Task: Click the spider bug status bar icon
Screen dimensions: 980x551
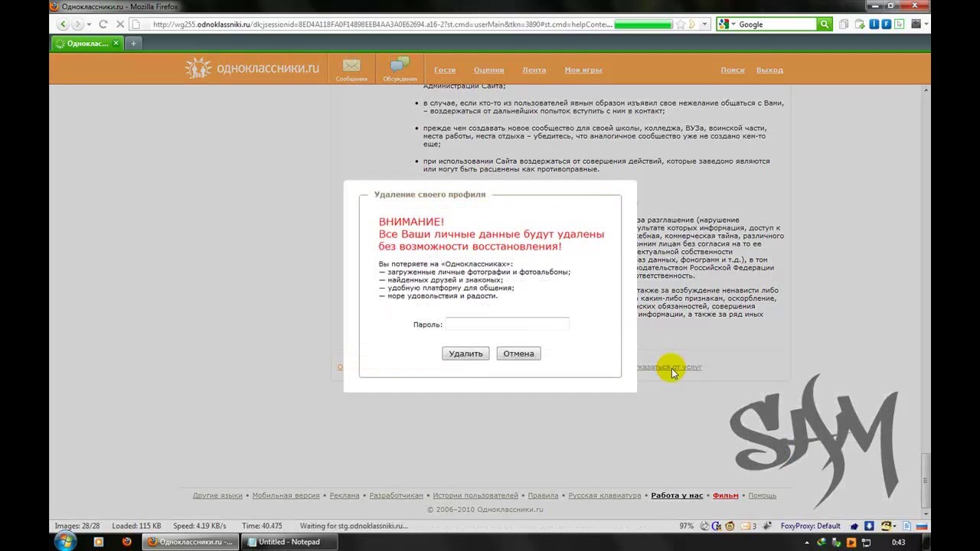Action: (767, 526)
